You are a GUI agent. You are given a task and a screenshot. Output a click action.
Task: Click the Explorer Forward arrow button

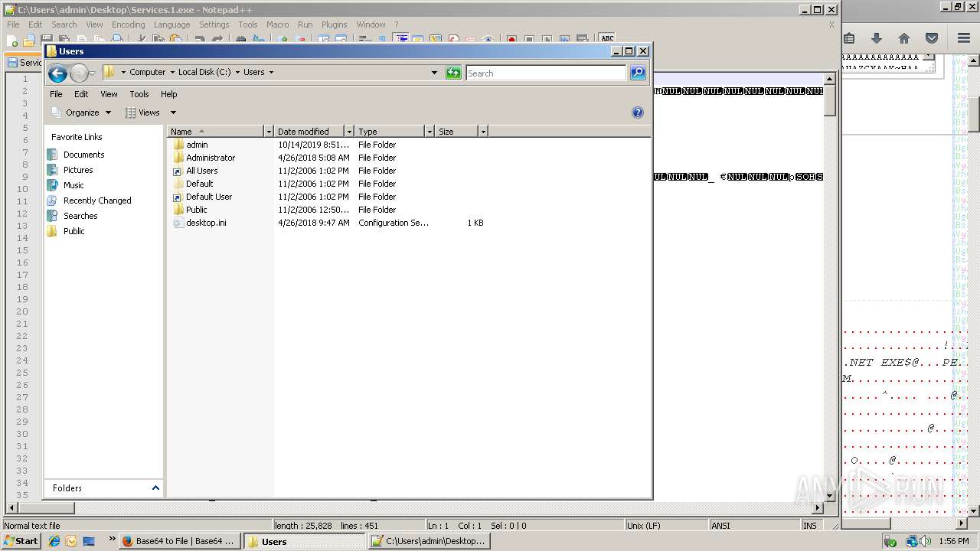79,73
